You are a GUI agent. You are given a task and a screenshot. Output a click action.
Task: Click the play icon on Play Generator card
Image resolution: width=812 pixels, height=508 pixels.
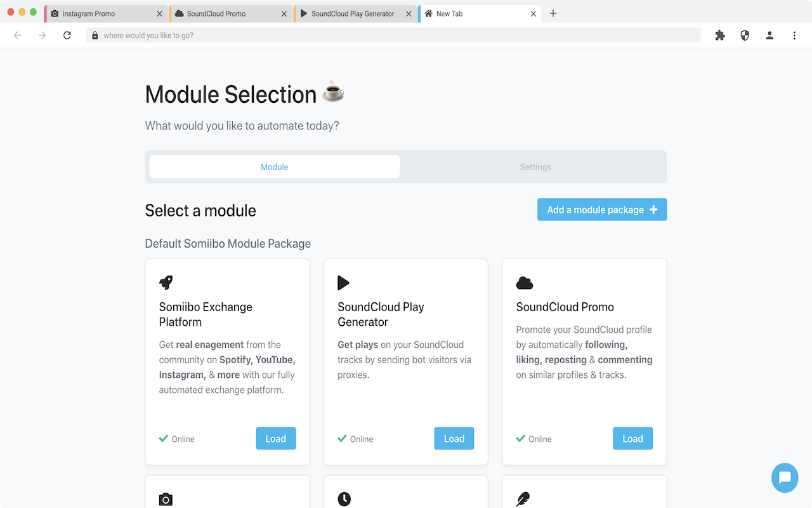[x=343, y=283]
